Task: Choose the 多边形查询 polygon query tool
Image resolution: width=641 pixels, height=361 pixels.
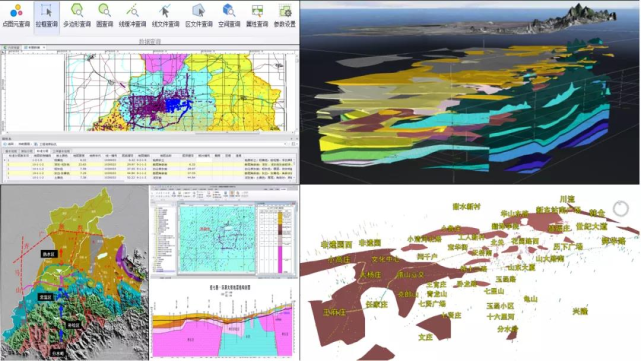Action: pyautogui.click(x=77, y=16)
